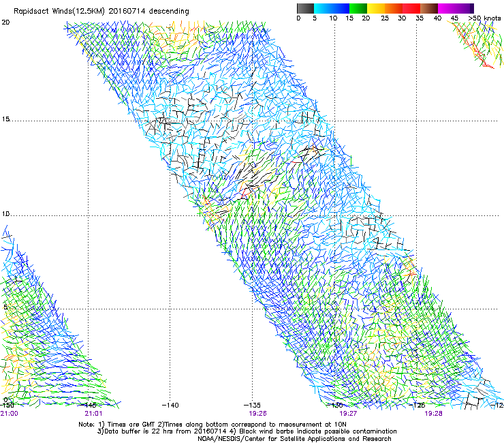504x443 pixels.
Task: Click the '35' legend scale label
Action: click(420, 18)
